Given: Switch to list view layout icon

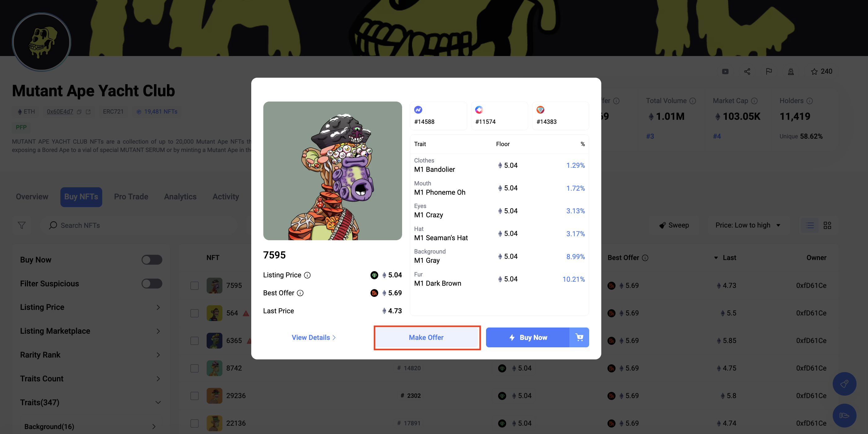Looking at the screenshot, I should (810, 225).
